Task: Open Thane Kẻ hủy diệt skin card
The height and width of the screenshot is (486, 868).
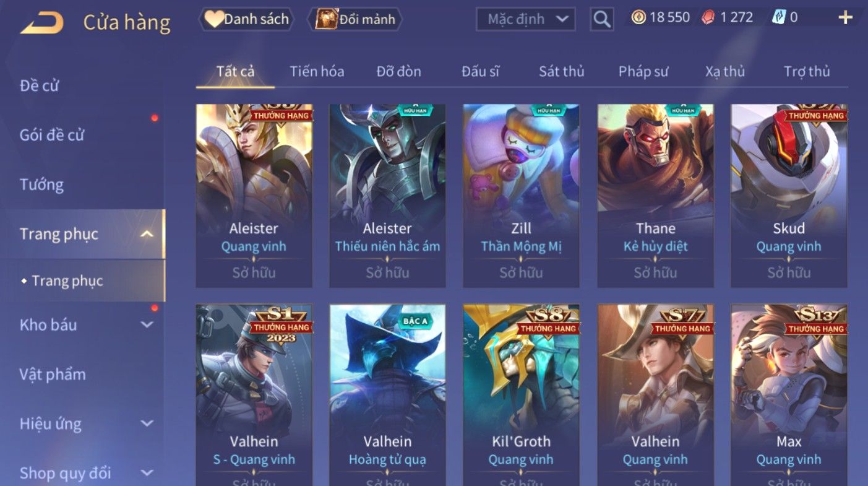Action: coord(655,196)
